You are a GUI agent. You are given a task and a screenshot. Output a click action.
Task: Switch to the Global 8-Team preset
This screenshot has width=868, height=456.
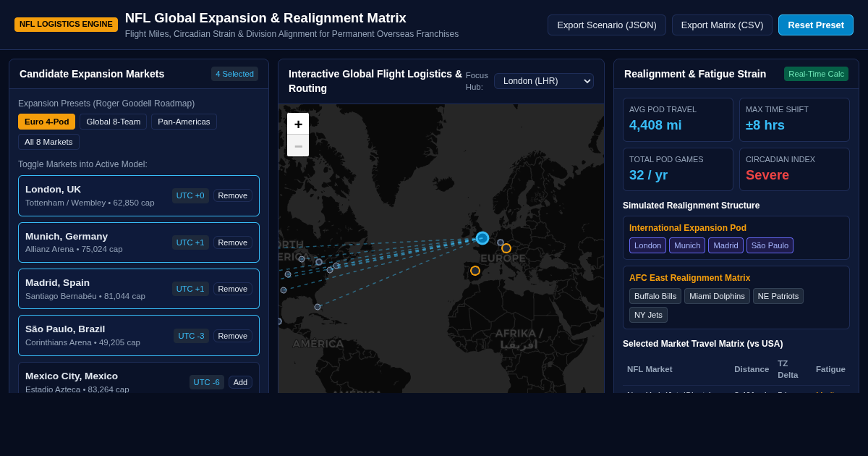coord(114,122)
